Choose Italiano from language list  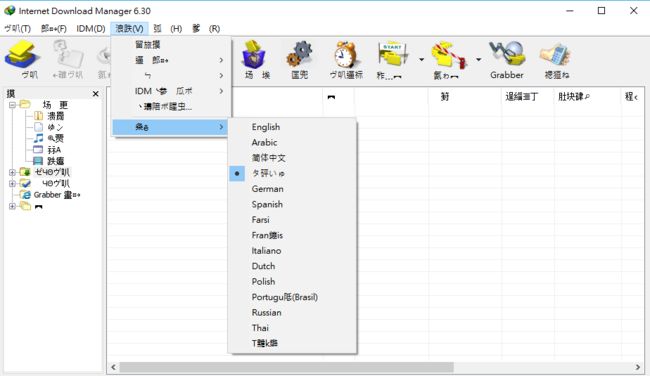266,251
